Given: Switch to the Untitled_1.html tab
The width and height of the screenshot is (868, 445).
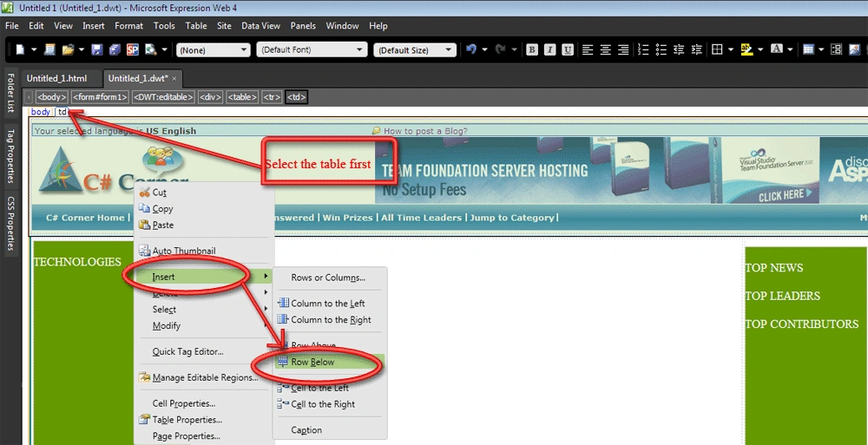Looking at the screenshot, I should tap(56, 78).
